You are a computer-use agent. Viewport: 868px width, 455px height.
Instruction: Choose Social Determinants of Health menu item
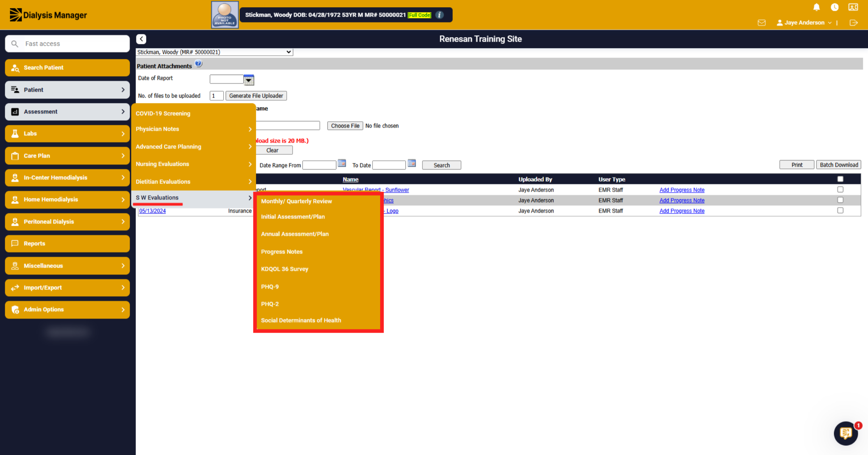(301, 320)
